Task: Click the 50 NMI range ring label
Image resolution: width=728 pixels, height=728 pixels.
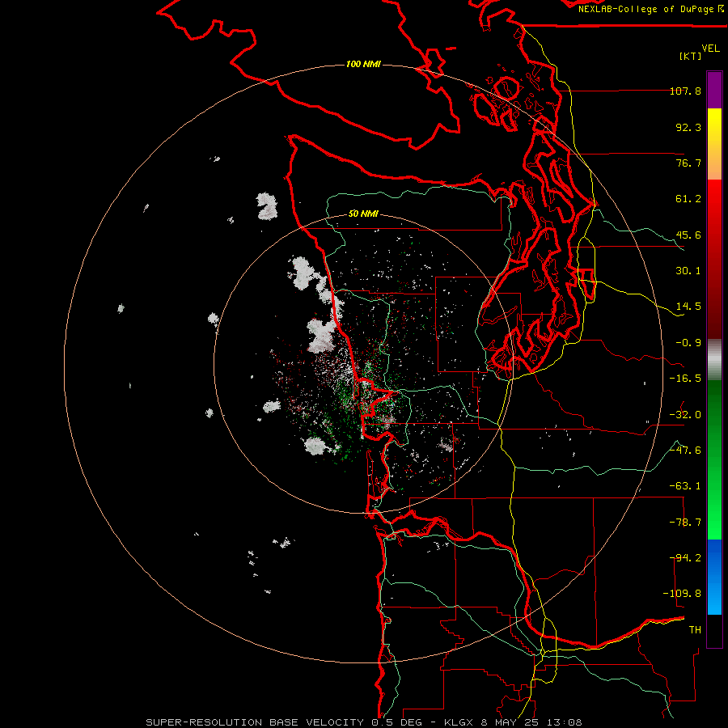Action: 363,214
